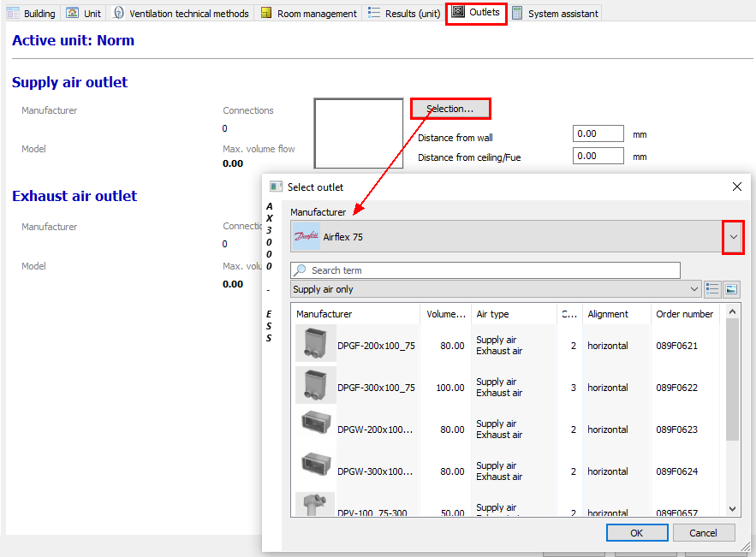Click the Distance from wall field
Viewport: 756px width, 557px height.
coord(598,133)
